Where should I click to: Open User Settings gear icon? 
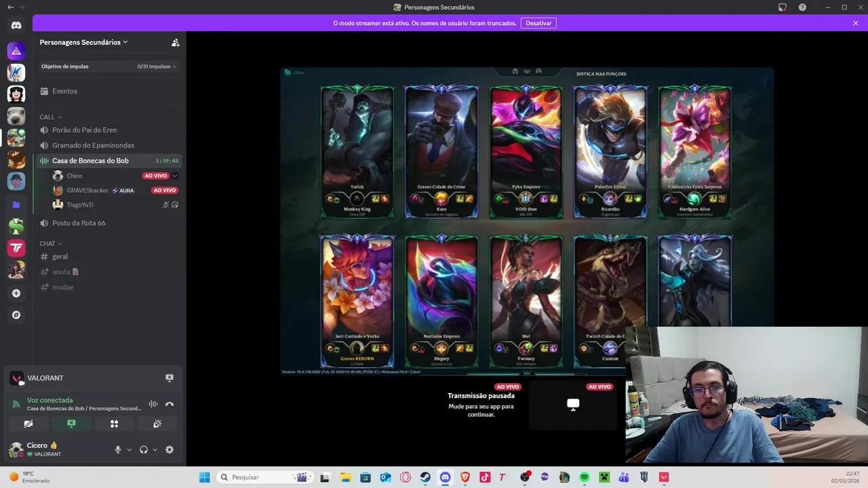click(x=170, y=449)
